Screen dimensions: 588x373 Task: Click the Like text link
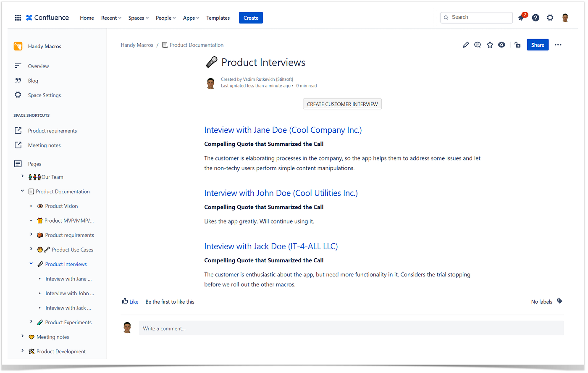click(x=134, y=302)
